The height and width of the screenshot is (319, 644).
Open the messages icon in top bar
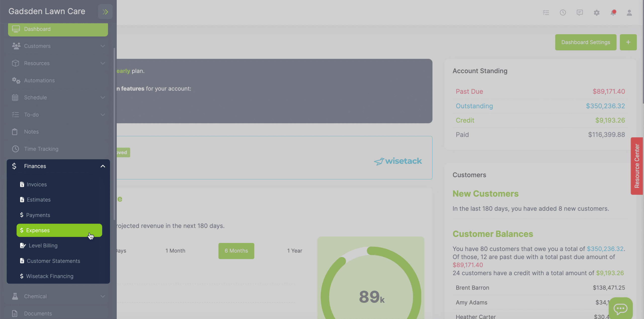point(580,13)
